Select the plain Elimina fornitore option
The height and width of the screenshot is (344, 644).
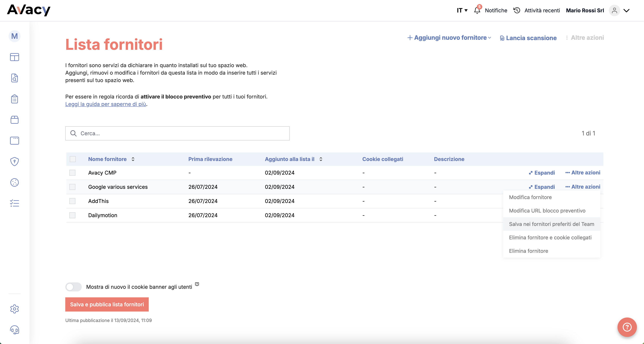point(551,251)
